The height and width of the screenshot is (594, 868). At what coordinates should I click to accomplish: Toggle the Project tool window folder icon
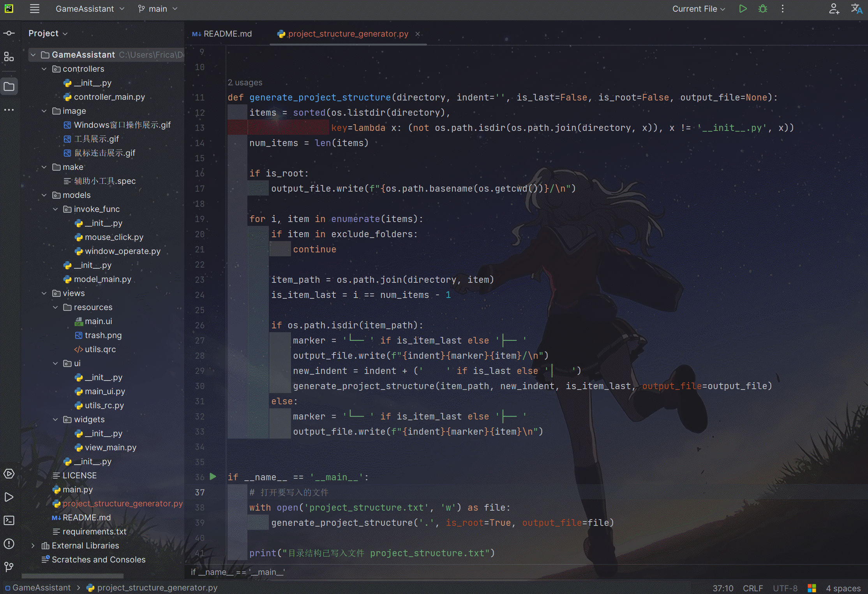[x=9, y=86]
